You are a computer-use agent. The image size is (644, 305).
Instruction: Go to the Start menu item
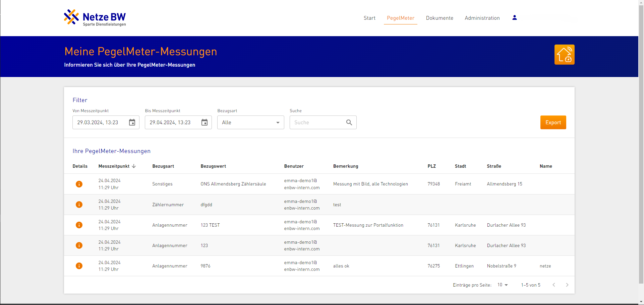(369, 18)
